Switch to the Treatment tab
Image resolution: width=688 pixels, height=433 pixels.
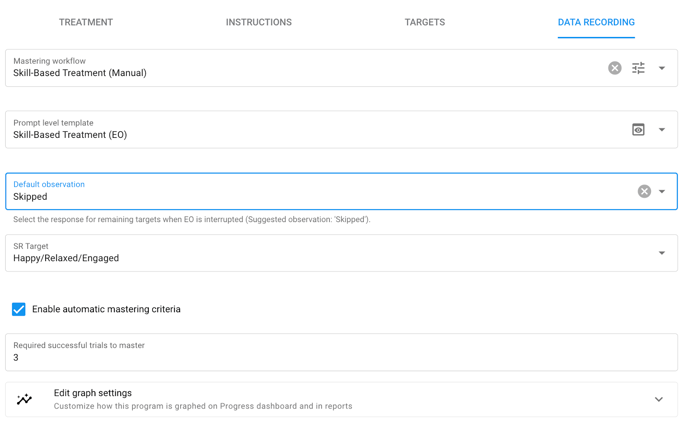(86, 22)
